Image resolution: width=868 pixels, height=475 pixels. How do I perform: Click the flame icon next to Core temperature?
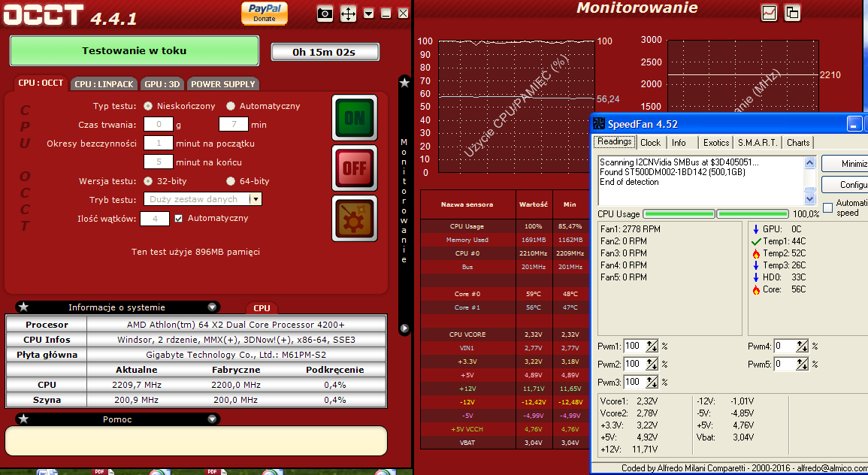[x=756, y=289]
